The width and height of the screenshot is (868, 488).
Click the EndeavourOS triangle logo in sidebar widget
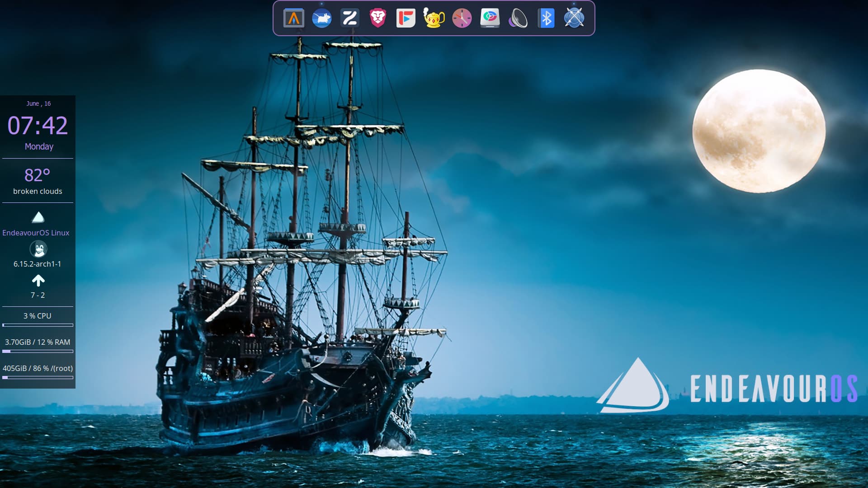pyautogui.click(x=38, y=217)
